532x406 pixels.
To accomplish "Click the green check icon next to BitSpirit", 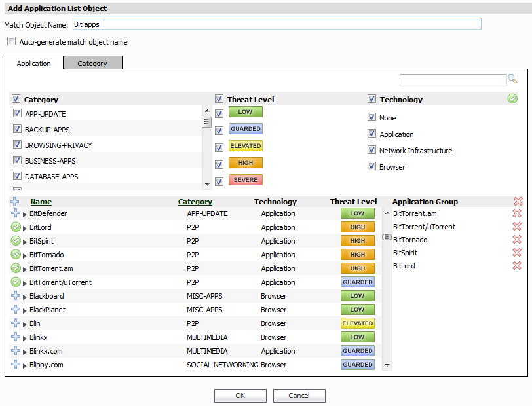I will [x=16, y=241].
